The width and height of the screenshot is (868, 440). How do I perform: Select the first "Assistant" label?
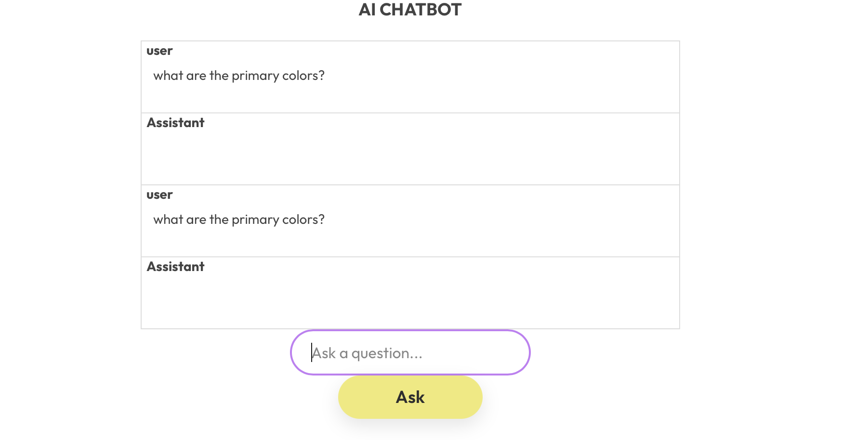tap(175, 123)
